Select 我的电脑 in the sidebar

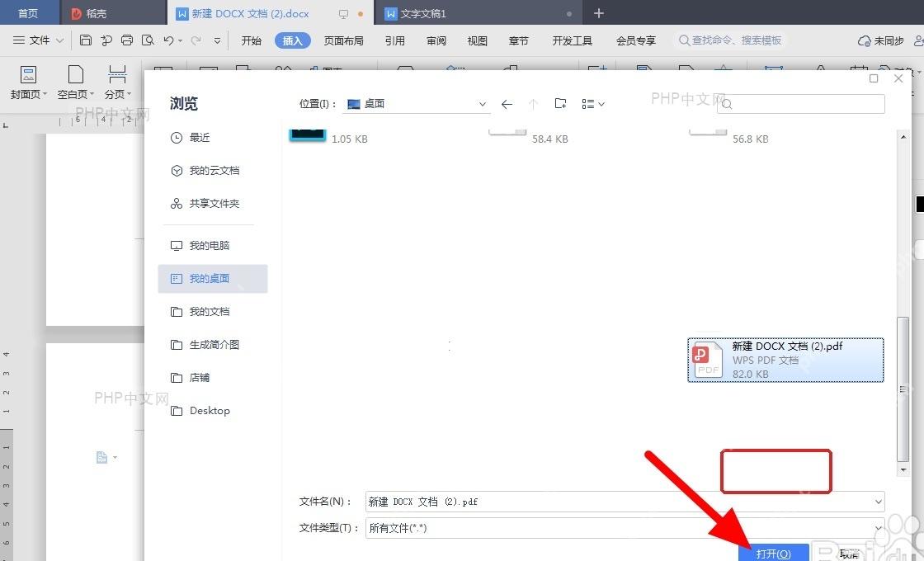tap(213, 245)
